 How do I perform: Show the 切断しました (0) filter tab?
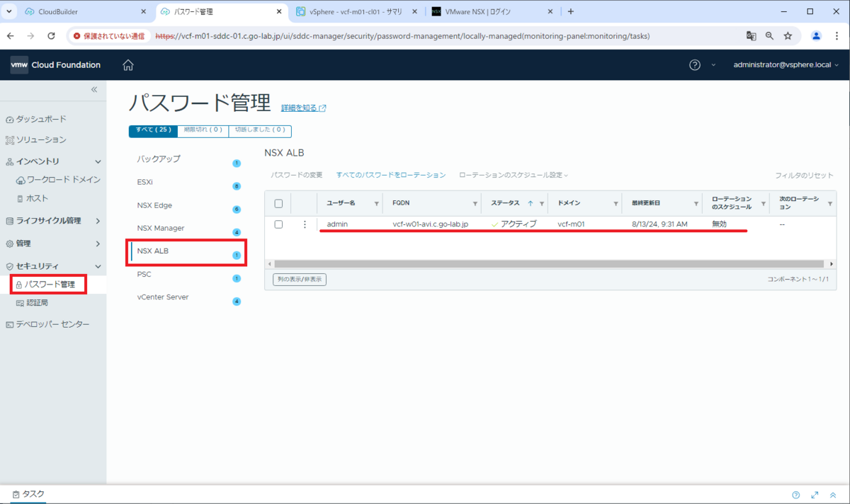[x=259, y=130]
